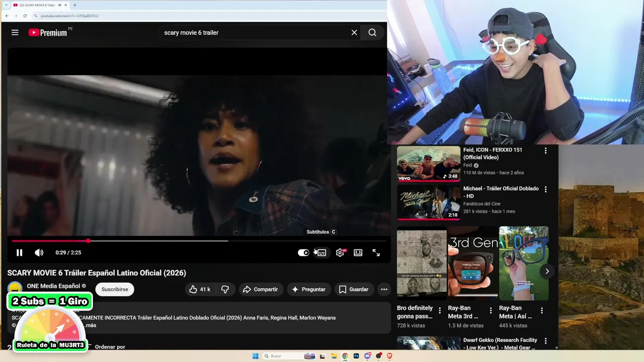Open Fanáticos del Cine channel name
Viewport: 644px width, 362px height.
tap(482, 204)
